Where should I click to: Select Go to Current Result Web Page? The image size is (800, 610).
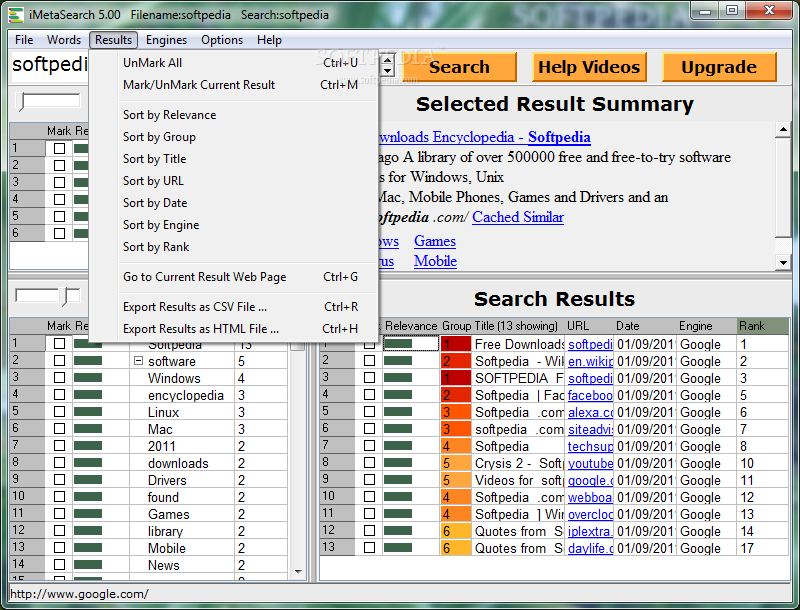233,276
